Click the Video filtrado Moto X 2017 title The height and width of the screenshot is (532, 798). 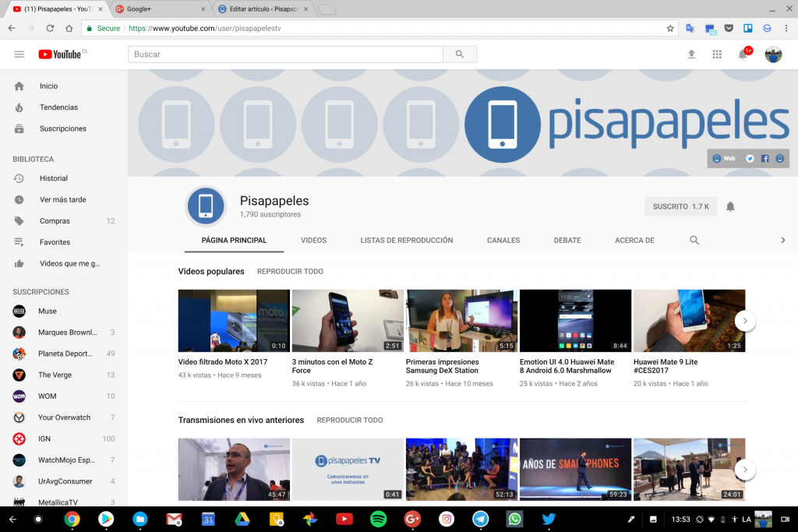point(222,362)
